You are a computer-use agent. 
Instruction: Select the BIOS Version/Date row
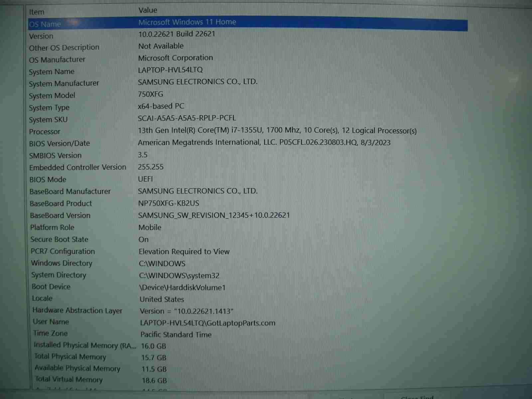click(x=59, y=144)
